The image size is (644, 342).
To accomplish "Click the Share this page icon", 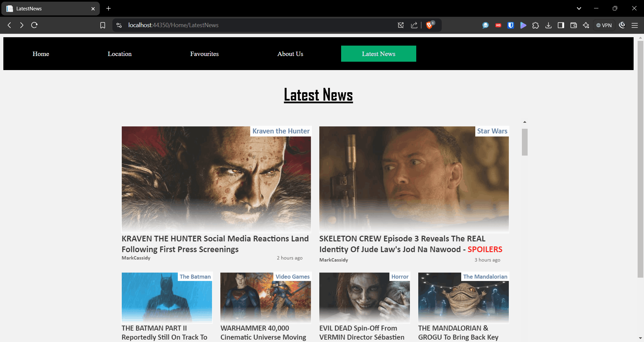I will 414,25.
